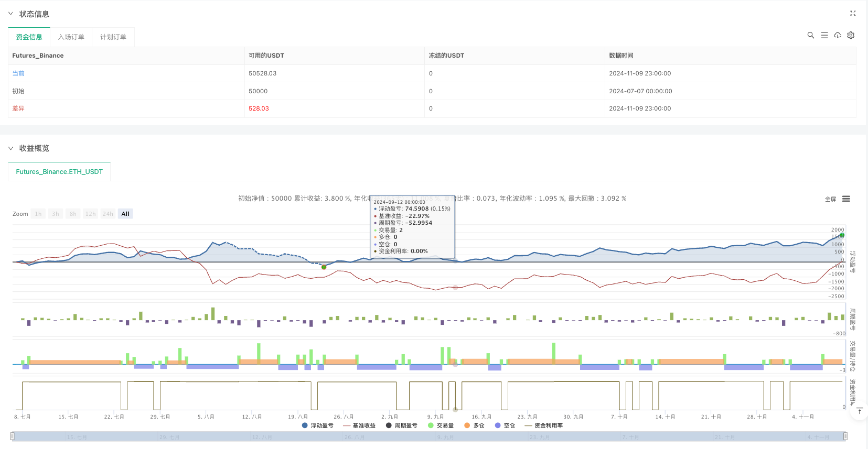The width and height of the screenshot is (868, 449).
Task: Click the left handle of chart range navigator
Action: pyautogui.click(x=13, y=436)
